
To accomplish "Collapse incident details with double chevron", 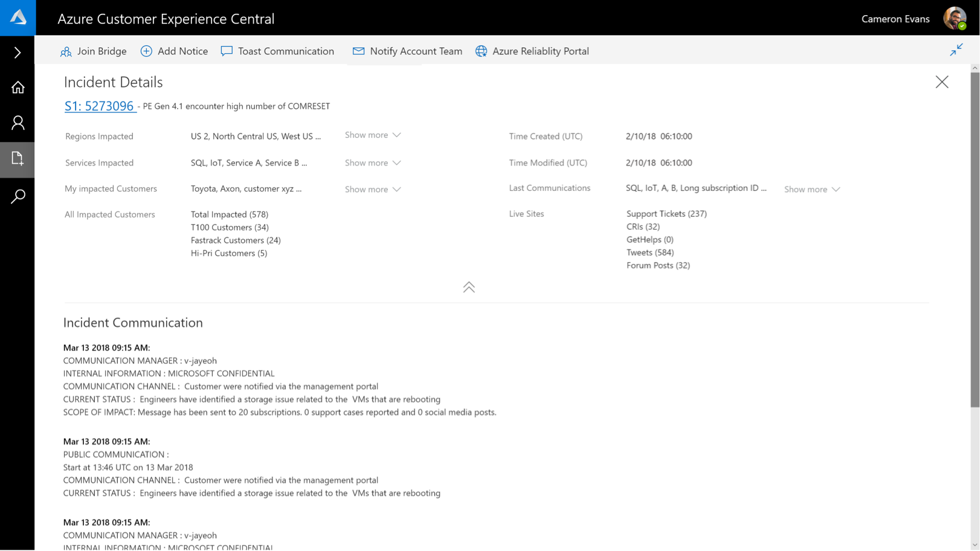I will [x=469, y=287].
